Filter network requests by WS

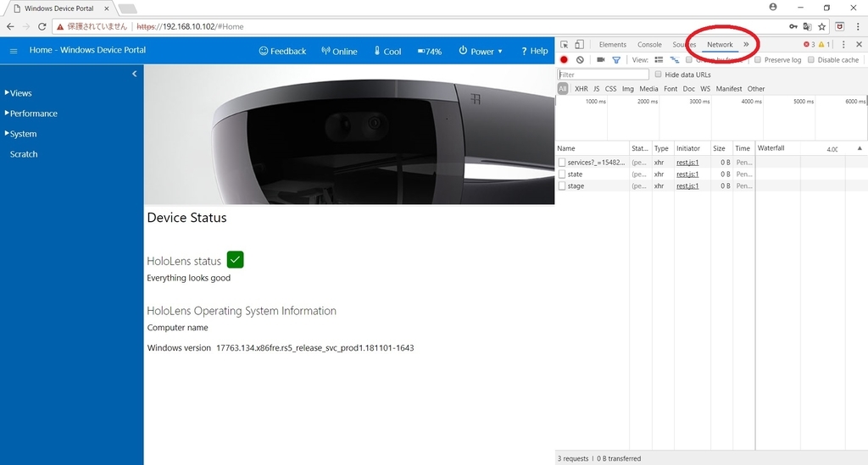tap(705, 88)
